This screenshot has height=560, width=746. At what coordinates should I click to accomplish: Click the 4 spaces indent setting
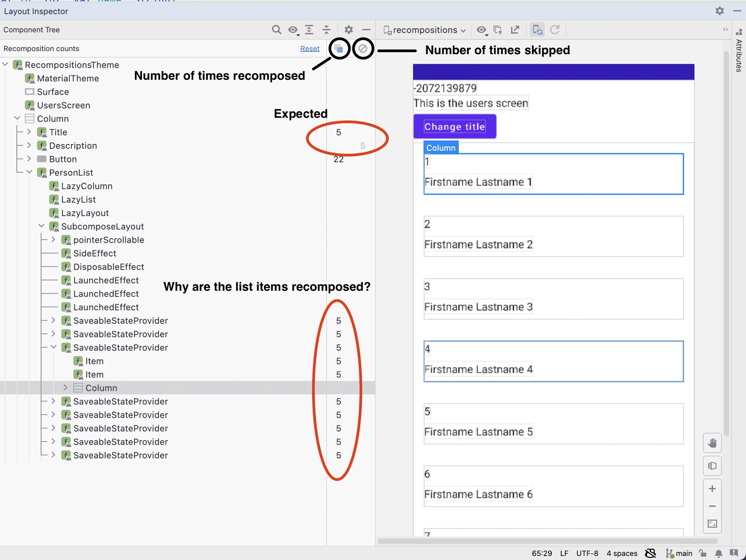(x=622, y=553)
